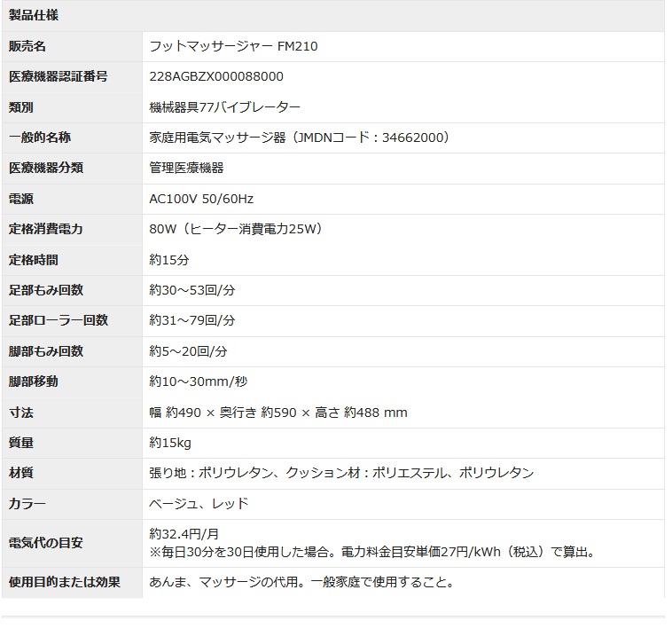Click the 約10～30mm/秒 value
This screenshot has width=672, height=629.
coord(197,381)
